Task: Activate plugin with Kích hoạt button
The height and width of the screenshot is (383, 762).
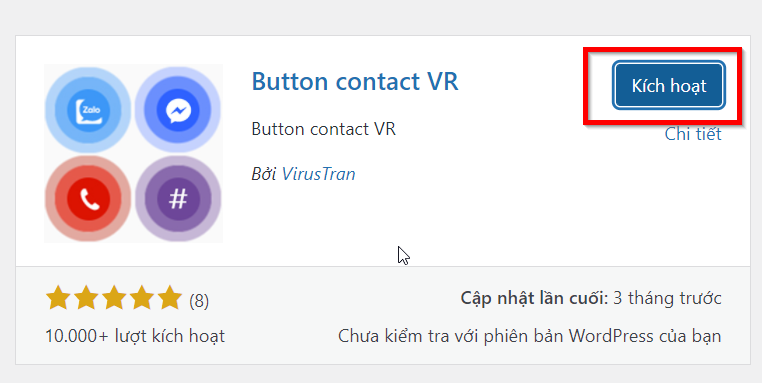Action: click(x=669, y=86)
